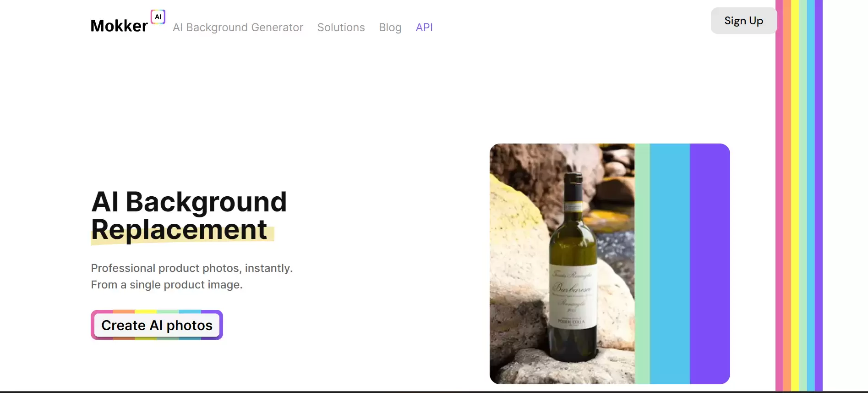868x393 pixels.
Task: Select the yellow stripe of the page-edge rainbow
Action: [x=795, y=197]
